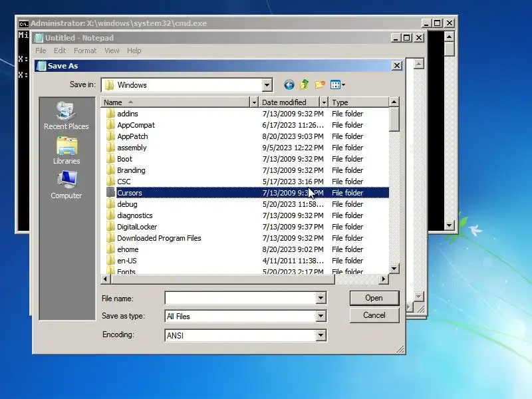Click the 8/20/2023 9:02 PM date cell
This screenshot has width=532, height=399.
click(x=293, y=249)
